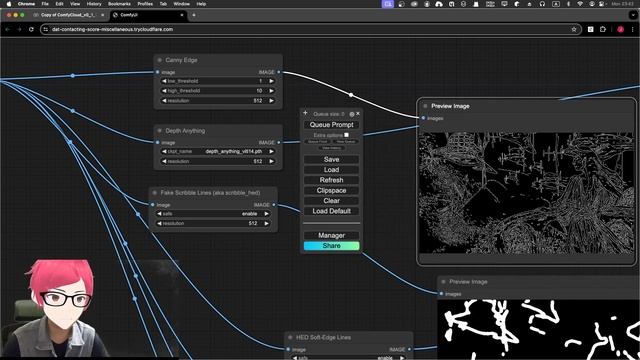Collapse the Fake Scribble Lines node via dot
The image size is (640, 360).
point(155,193)
